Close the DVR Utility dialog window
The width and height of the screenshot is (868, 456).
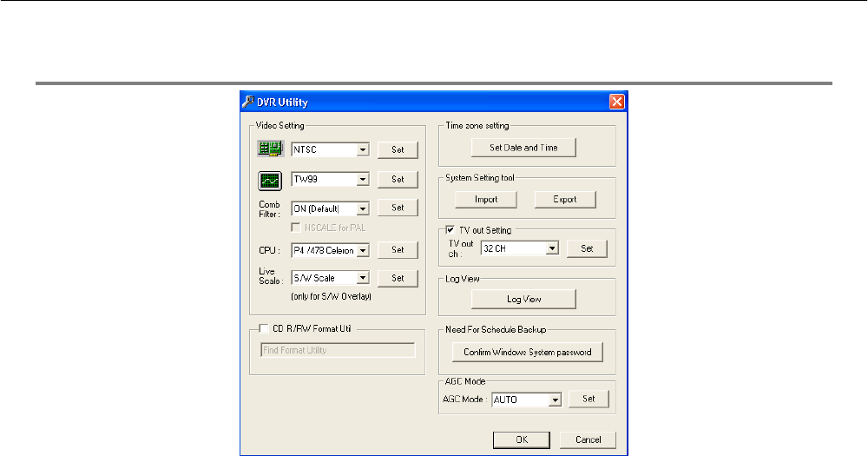click(617, 102)
